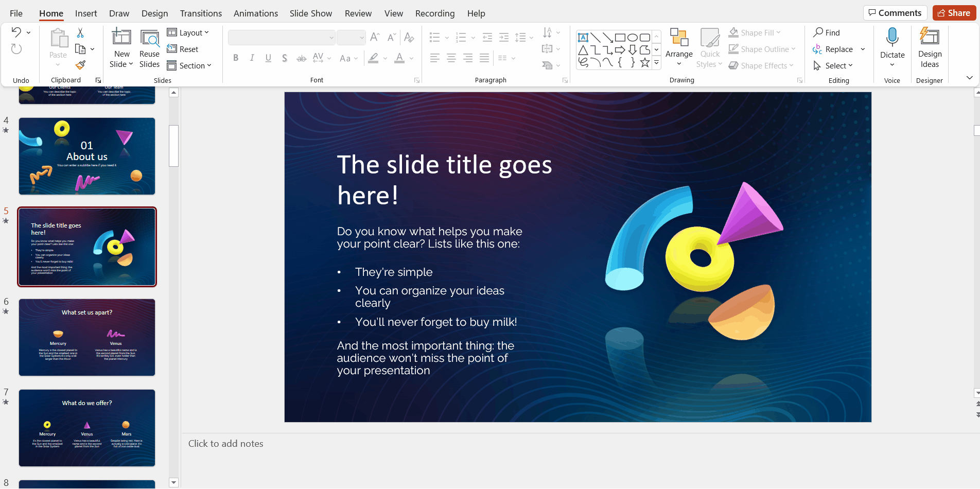Viewport: 980px width, 489px height.
Task: Toggle Bold formatting
Action: pos(236,58)
